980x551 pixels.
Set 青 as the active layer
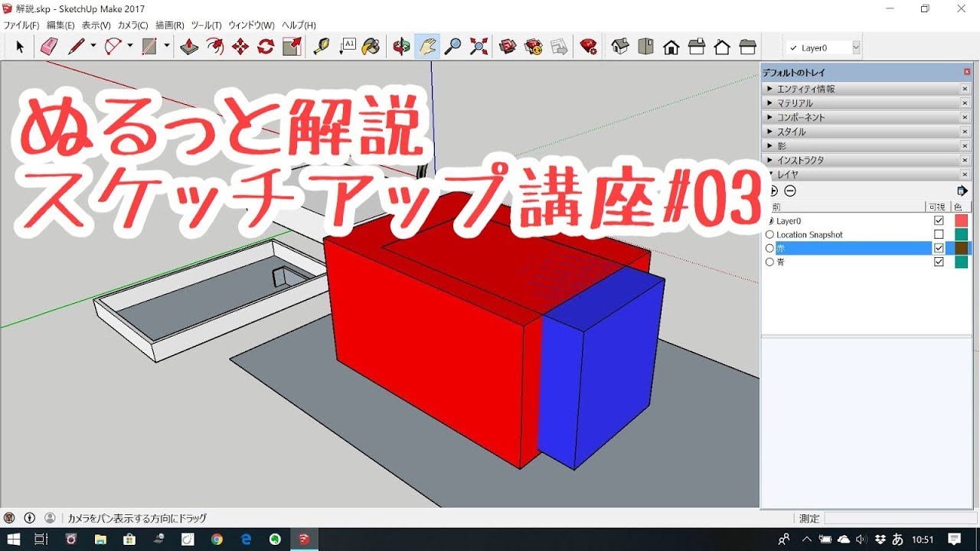[x=770, y=262]
